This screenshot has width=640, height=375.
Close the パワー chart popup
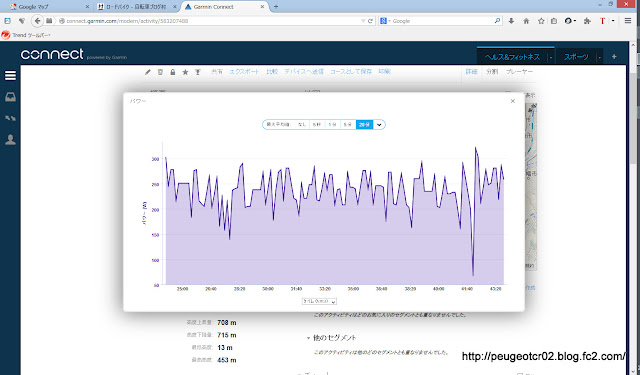point(513,101)
